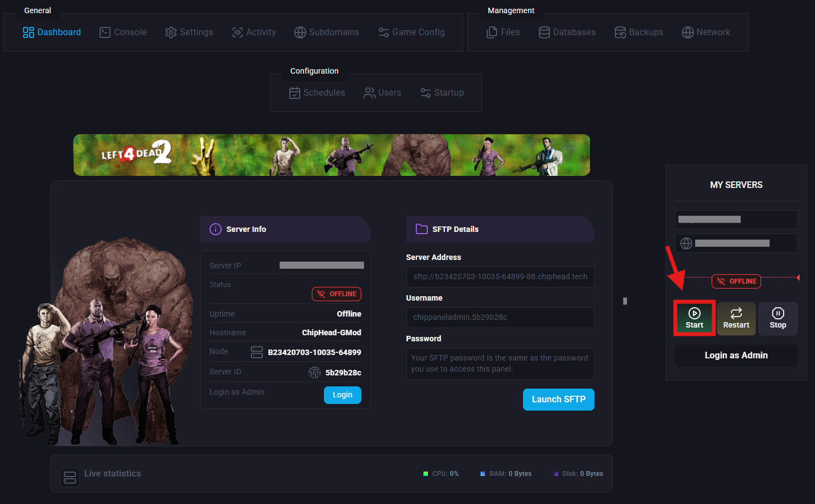Click the Left 4 Dead 2 banner
Screen dimensions: 815x504
coord(332,155)
